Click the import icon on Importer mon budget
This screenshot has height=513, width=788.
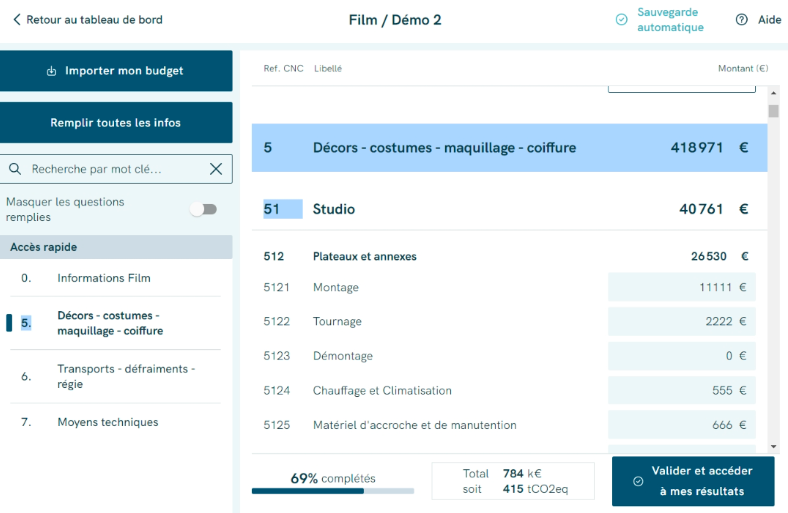pyautogui.click(x=52, y=71)
